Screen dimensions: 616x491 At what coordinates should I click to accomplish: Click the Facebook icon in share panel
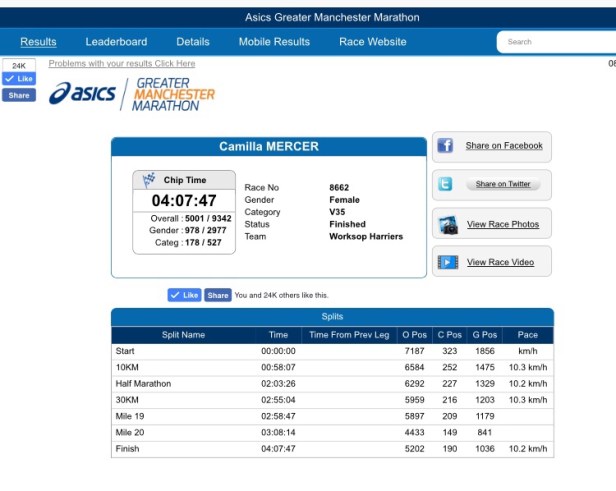tap(446, 146)
